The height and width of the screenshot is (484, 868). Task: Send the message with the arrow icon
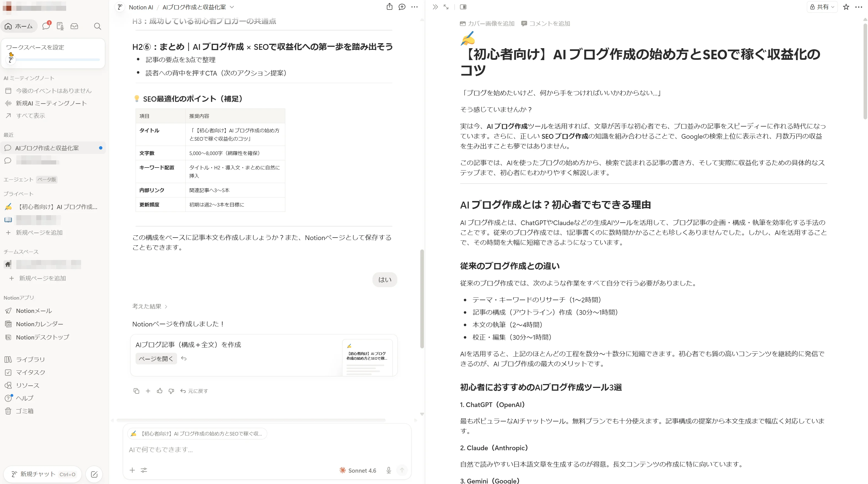click(x=402, y=470)
